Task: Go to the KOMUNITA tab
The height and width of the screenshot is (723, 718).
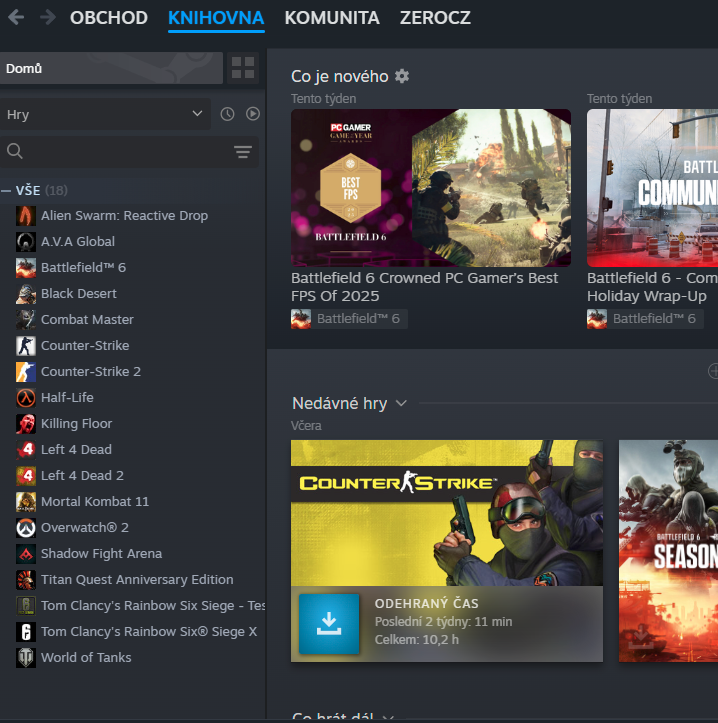Action: point(332,18)
